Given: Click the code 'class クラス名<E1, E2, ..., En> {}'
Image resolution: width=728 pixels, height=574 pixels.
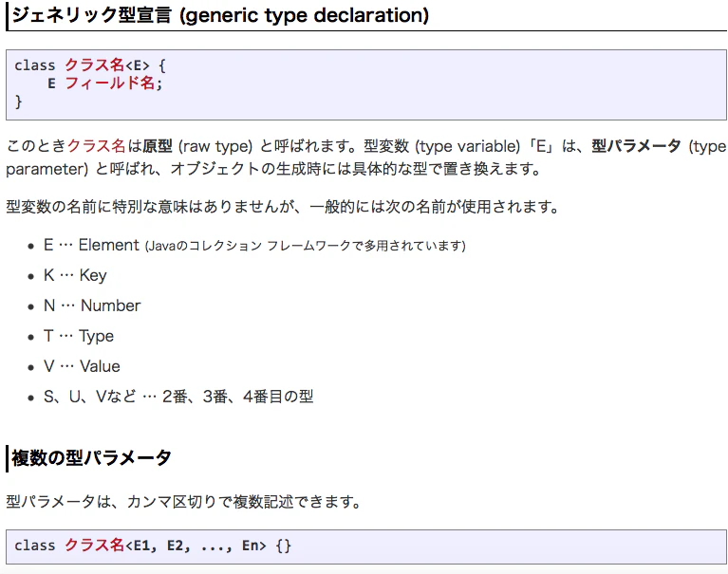Looking at the screenshot, I should coord(153,546).
